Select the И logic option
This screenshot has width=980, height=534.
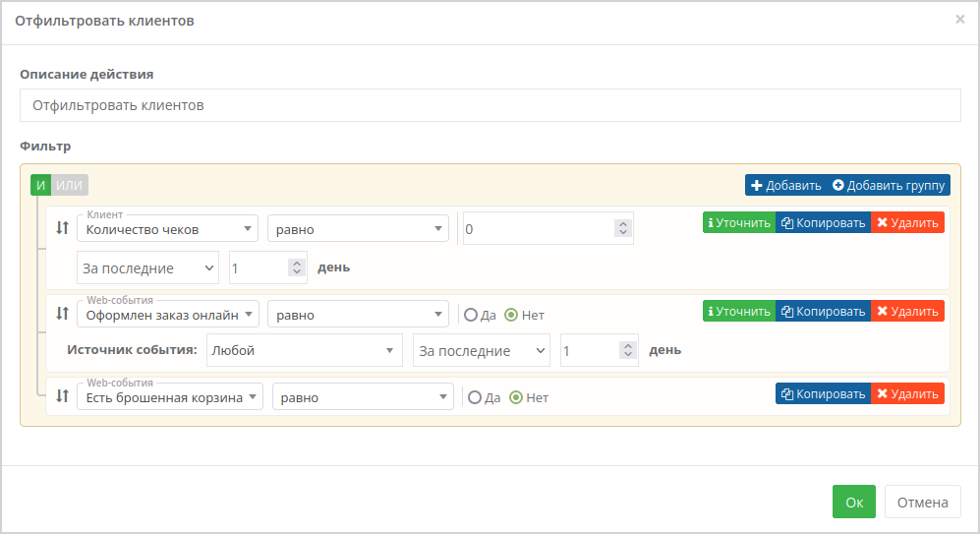coord(40,185)
